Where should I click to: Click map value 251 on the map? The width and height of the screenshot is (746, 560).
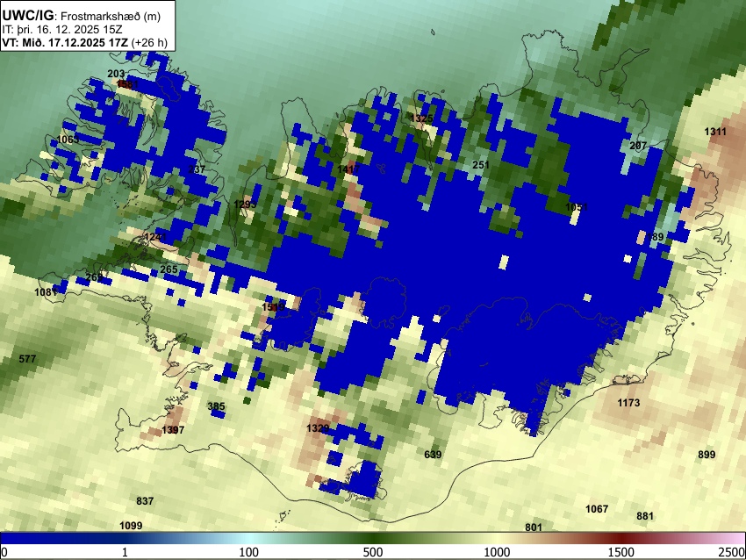tap(481, 165)
